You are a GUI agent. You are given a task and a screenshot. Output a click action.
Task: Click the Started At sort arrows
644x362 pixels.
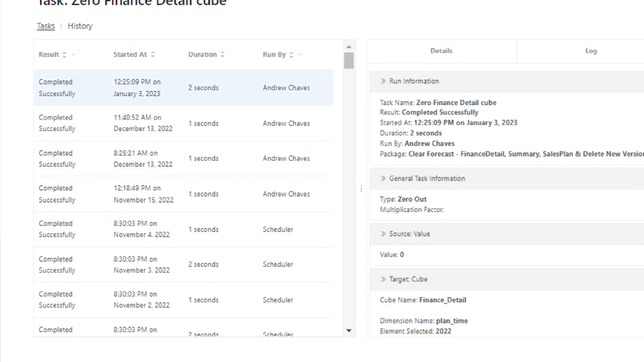[152, 55]
